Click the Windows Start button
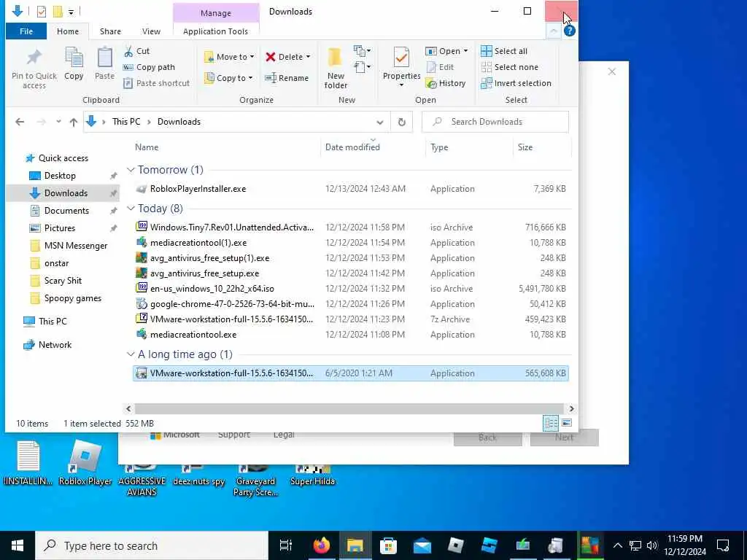This screenshot has width=747, height=560. coord(18,545)
